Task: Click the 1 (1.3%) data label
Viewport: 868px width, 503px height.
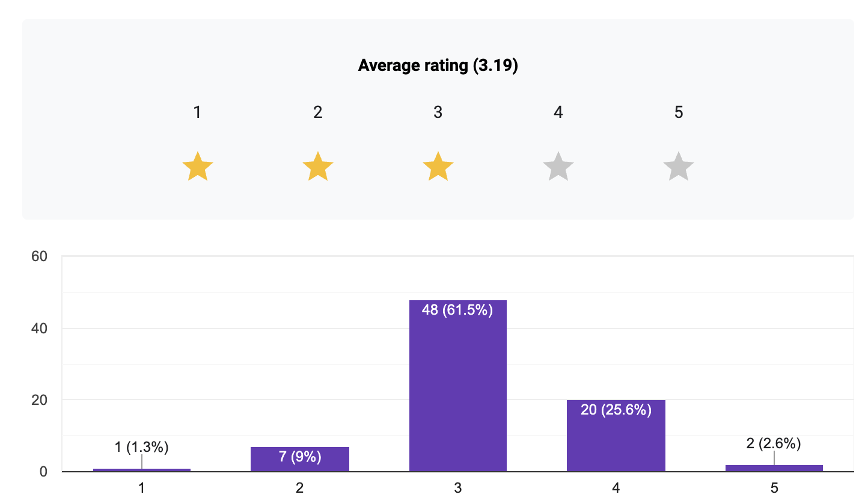Action: (x=142, y=447)
